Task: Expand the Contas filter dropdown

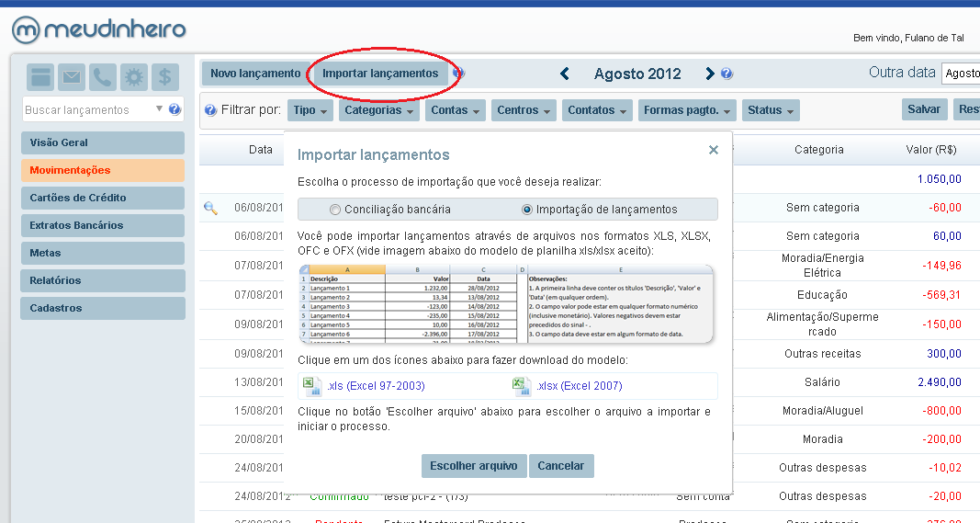Action: click(456, 110)
